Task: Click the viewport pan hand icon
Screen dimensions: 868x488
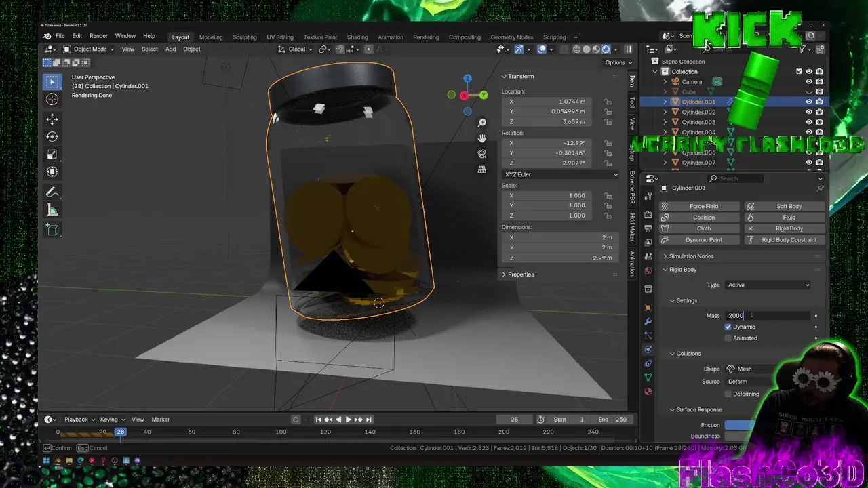Action: pos(482,138)
